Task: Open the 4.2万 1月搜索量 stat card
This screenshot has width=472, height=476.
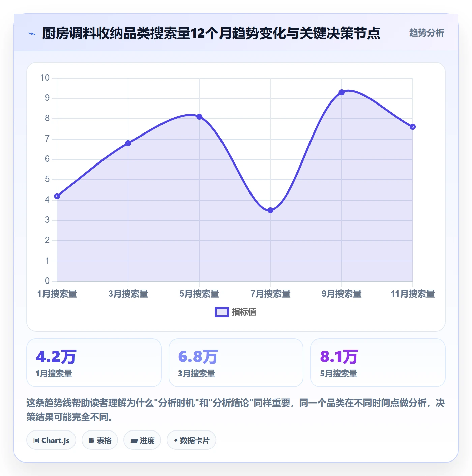Action: click(94, 363)
